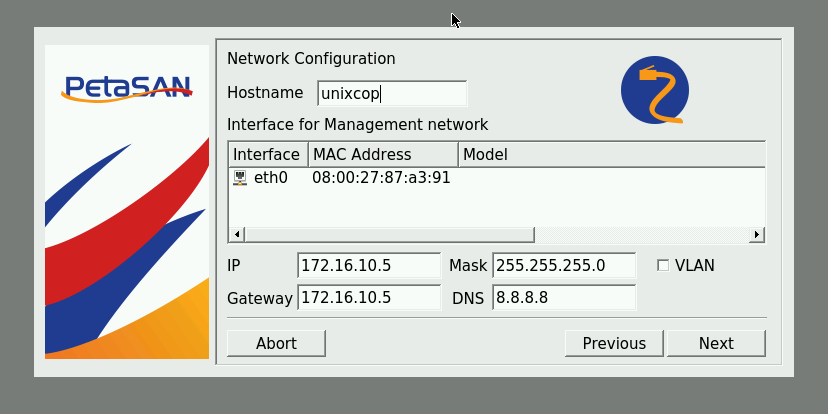Click the horizontal scrollbar thumb

(x=390, y=234)
